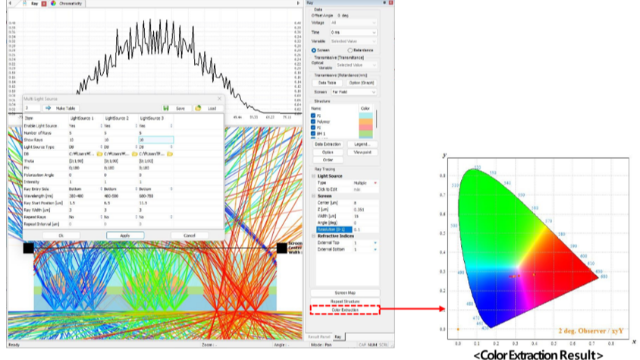Open Repeat Rays dropdown for LightSource 3
Viewport: 640px width, 360px height.
tap(171, 217)
